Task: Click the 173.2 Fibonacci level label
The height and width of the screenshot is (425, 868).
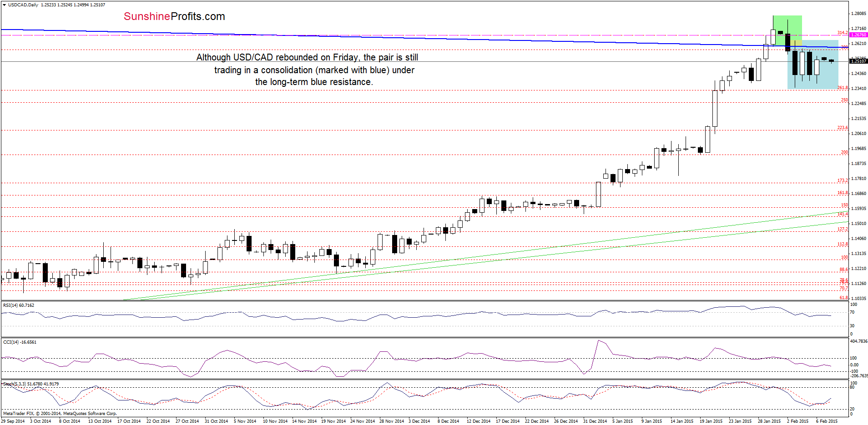Action: tap(843, 180)
